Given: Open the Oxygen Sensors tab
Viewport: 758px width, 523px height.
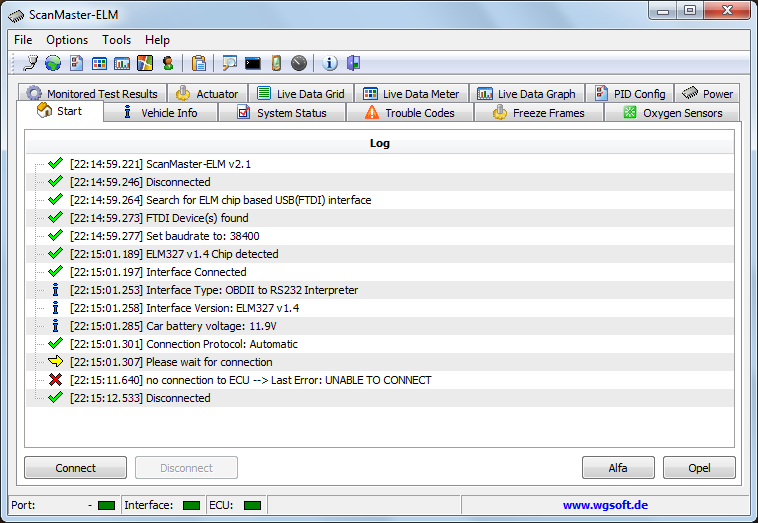Looking at the screenshot, I should pos(672,113).
